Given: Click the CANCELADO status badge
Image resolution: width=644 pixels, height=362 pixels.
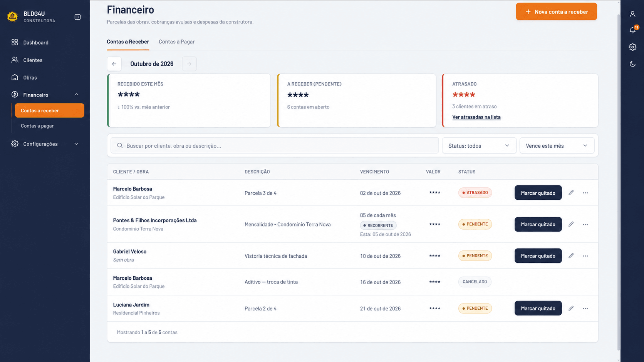Looking at the screenshot, I should [x=475, y=282].
